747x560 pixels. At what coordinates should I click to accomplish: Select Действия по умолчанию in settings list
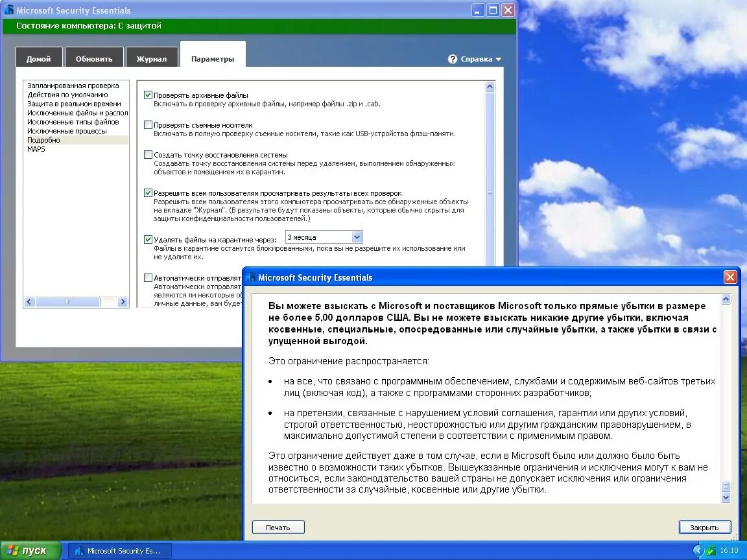(x=67, y=95)
